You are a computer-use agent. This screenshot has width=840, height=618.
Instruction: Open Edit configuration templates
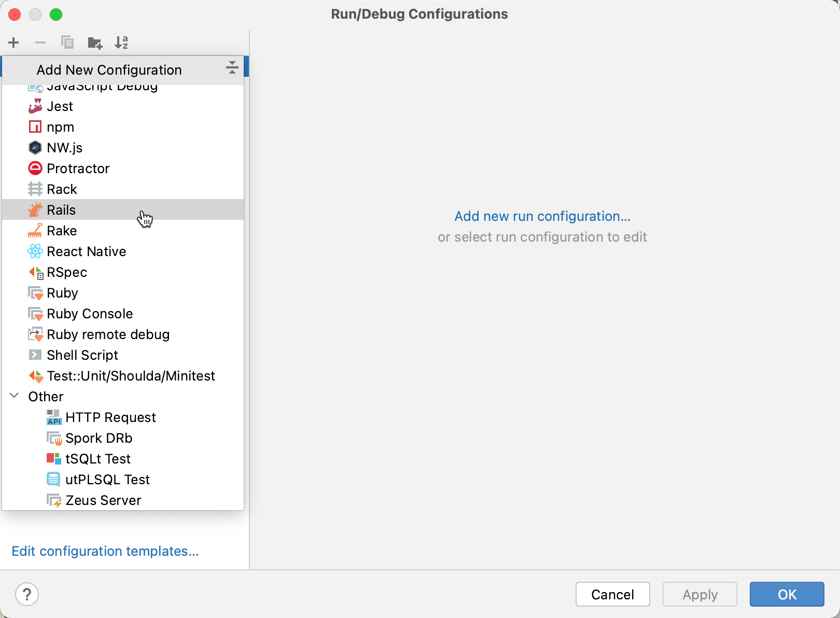coord(105,551)
